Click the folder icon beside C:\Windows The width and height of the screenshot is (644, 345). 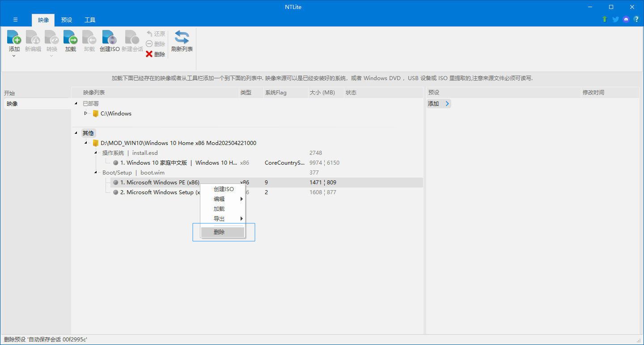95,114
